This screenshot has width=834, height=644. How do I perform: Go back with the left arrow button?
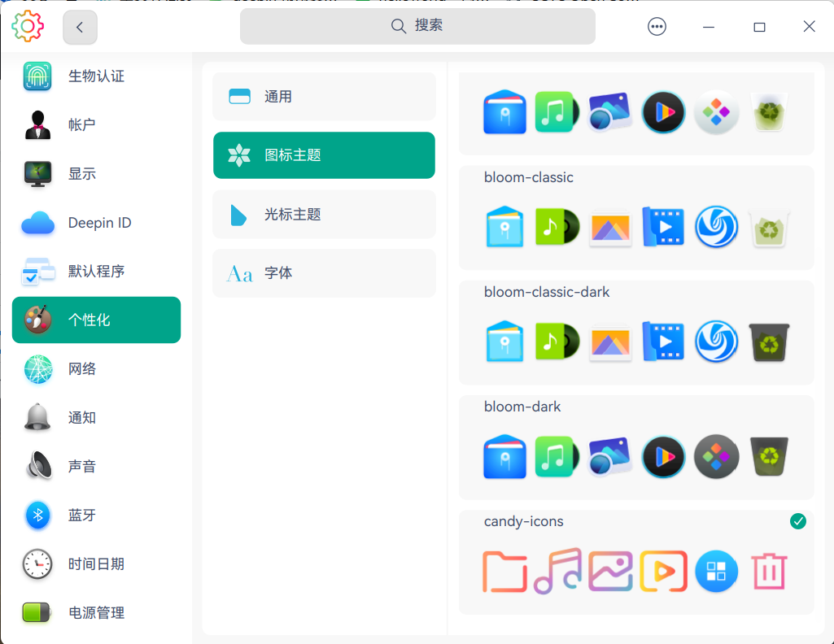pyautogui.click(x=80, y=27)
